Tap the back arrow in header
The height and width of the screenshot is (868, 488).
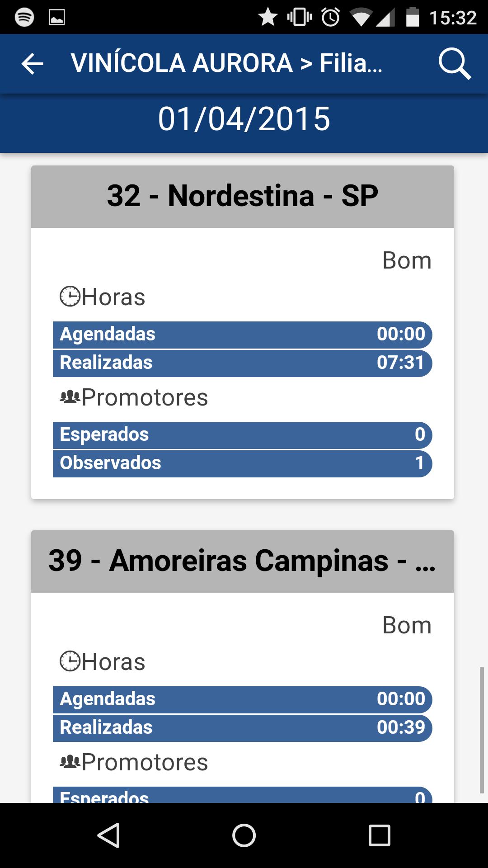[33, 64]
